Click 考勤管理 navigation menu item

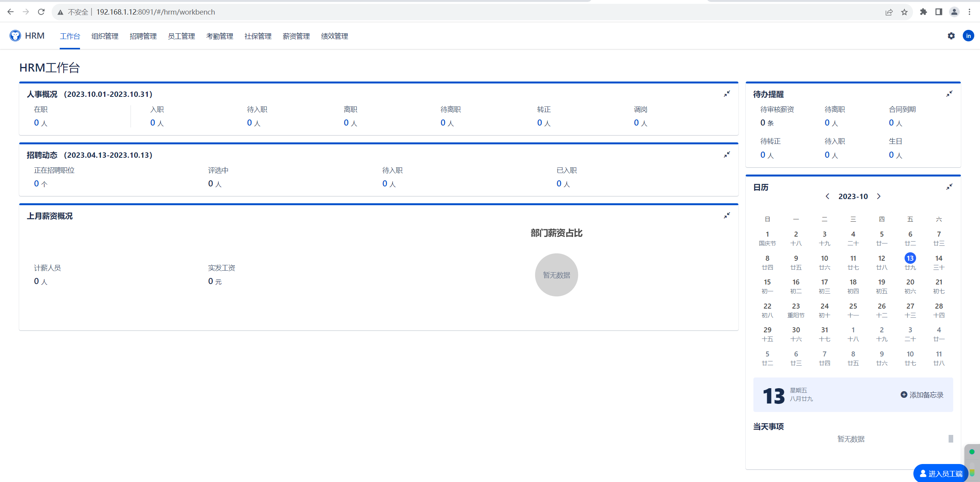[219, 36]
